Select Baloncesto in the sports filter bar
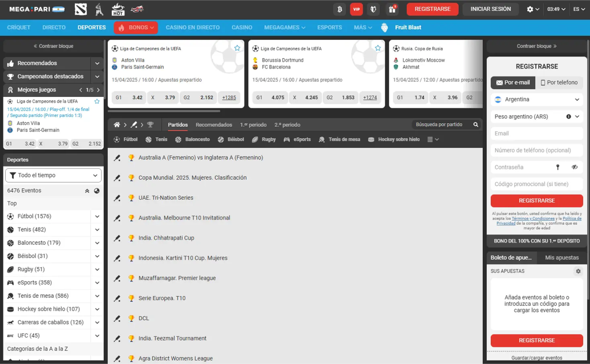The image size is (590, 364). click(x=192, y=139)
